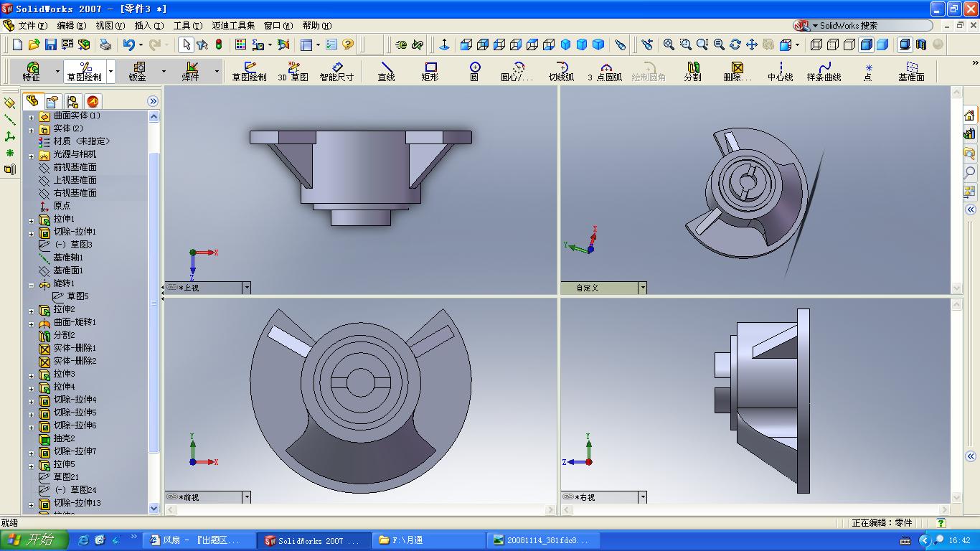
Task: Select the 前视基准面 plane in tree
Action: (x=75, y=167)
